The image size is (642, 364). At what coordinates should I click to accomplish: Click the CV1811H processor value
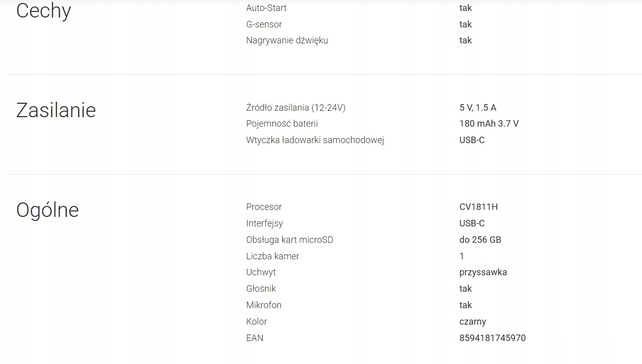click(478, 207)
